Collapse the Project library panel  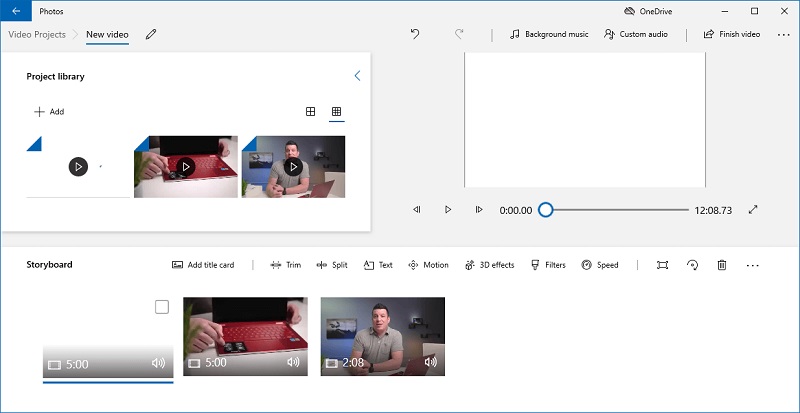pos(357,76)
